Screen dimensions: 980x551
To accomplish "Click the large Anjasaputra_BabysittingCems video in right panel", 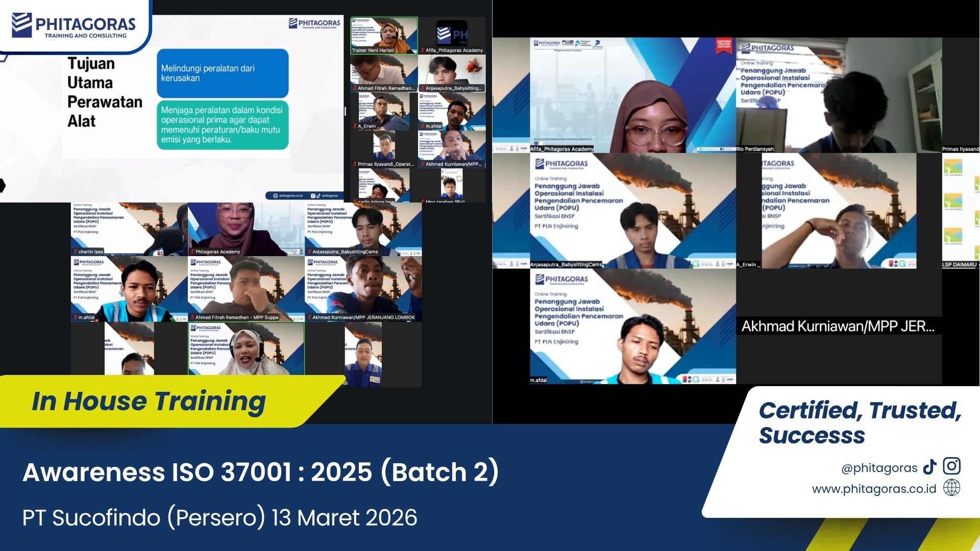I will pos(633,211).
